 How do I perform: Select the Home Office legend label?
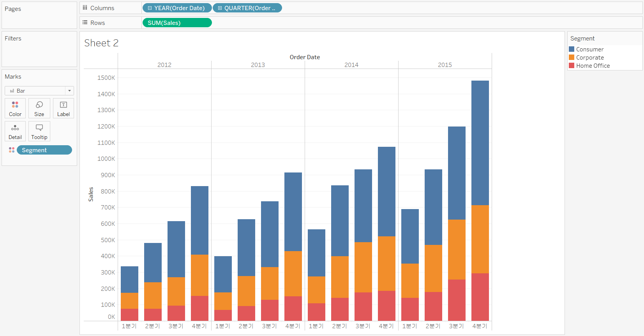point(593,66)
